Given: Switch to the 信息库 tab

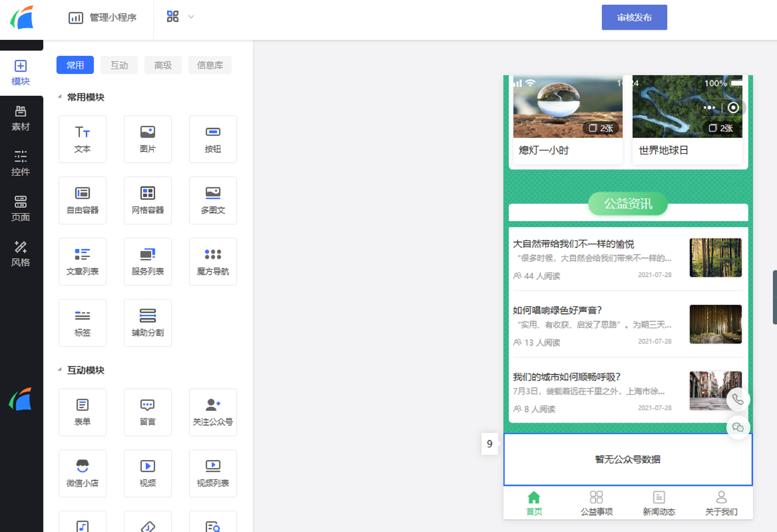Looking at the screenshot, I should point(210,65).
